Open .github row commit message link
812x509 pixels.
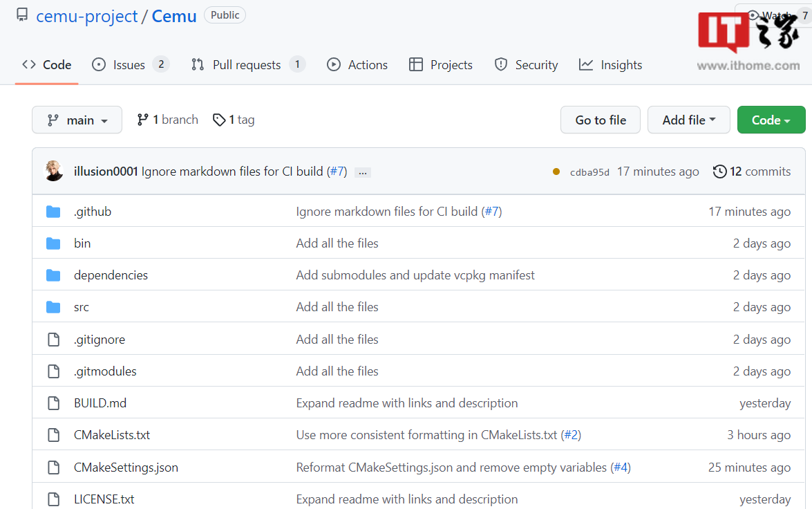coord(387,212)
